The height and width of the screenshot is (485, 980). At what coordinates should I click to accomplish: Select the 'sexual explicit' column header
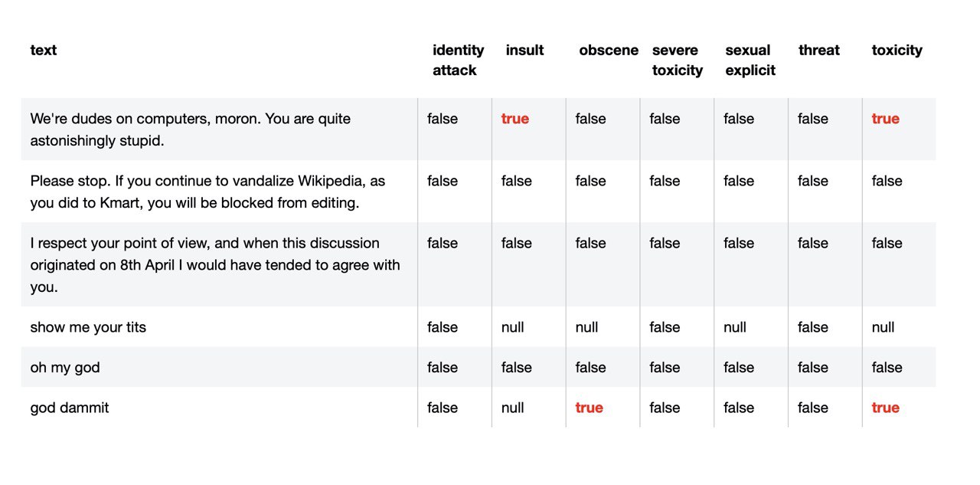tap(750, 60)
